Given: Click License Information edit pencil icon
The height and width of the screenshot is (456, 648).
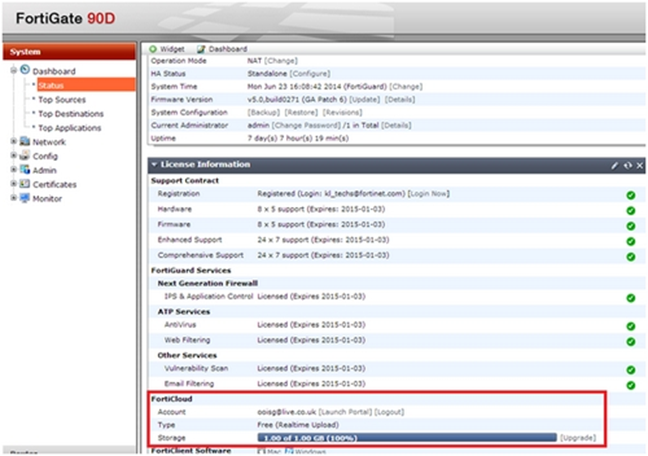Looking at the screenshot, I should click(615, 165).
